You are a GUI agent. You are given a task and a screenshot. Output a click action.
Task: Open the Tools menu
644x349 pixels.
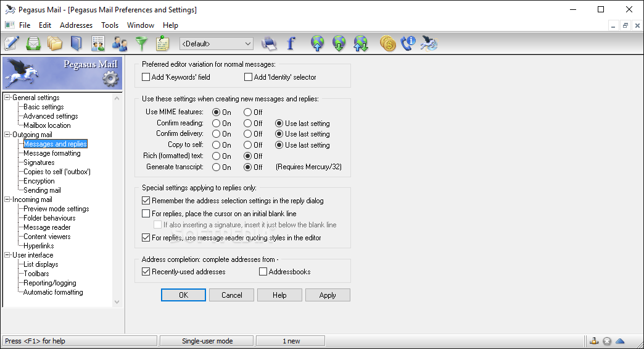(x=110, y=25)
